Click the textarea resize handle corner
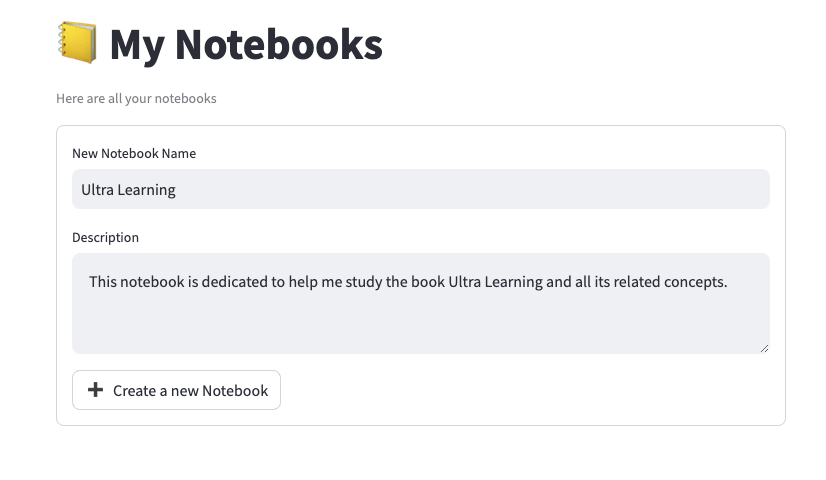The height and width of the screenshot is (480, 826). tap(764, 348)
